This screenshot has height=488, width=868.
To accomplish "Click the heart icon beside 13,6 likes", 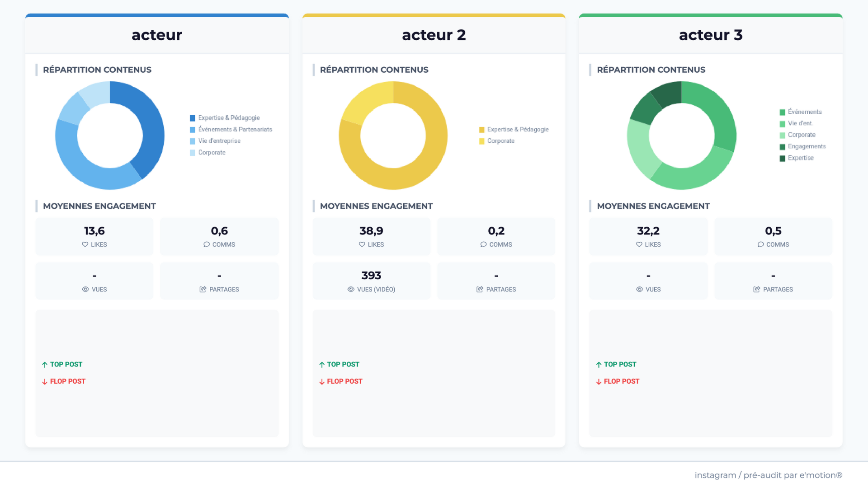I will (x=85, y=244).
